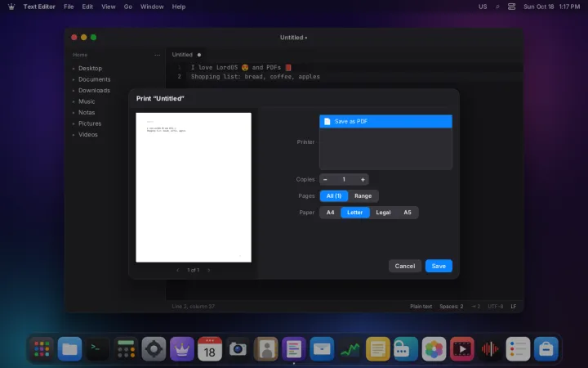Open the Contacts app in the dock

coord(266,349)
